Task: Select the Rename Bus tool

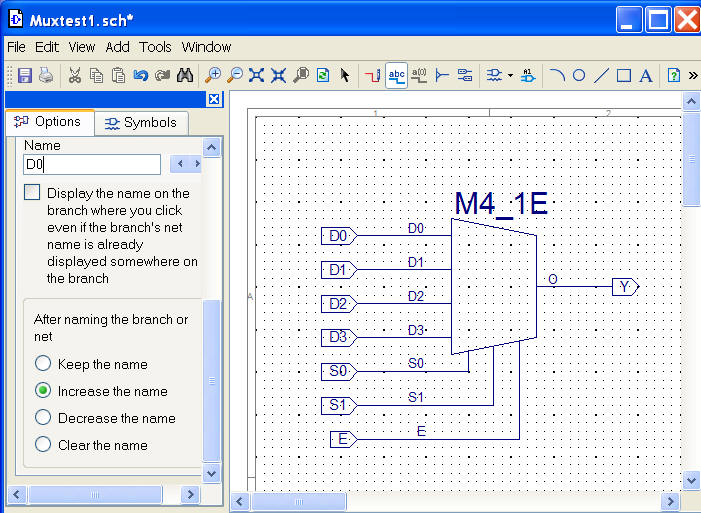Action: 419,75
